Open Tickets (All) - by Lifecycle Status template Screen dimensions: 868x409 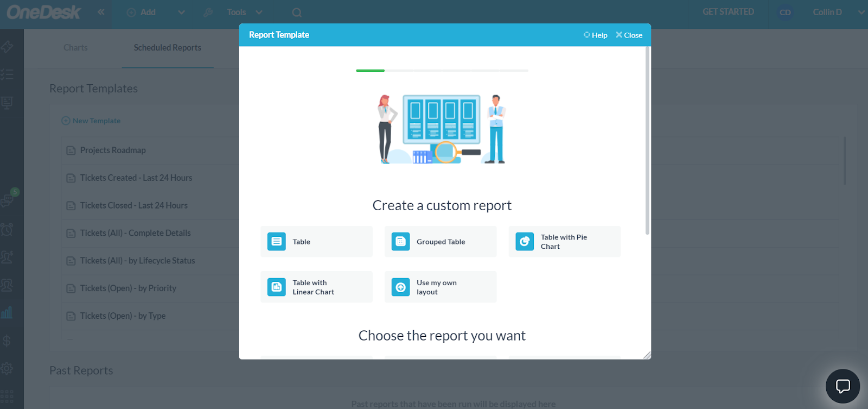point(137,261)
